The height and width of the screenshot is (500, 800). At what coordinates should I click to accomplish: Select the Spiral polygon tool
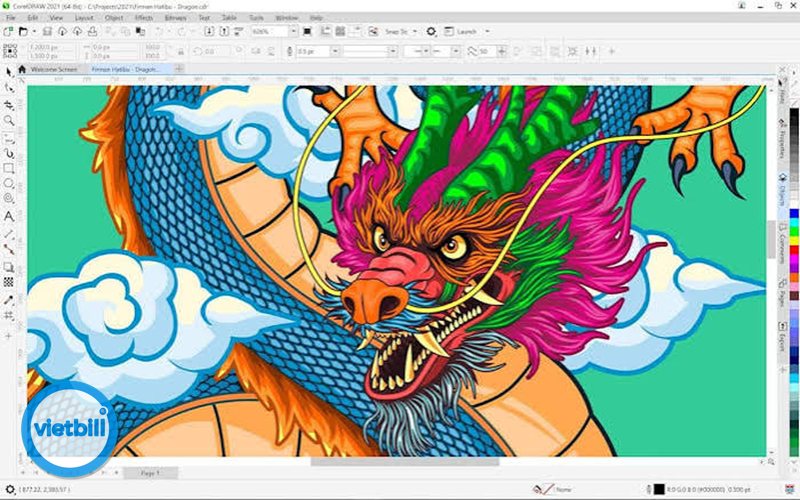(9, 198)
